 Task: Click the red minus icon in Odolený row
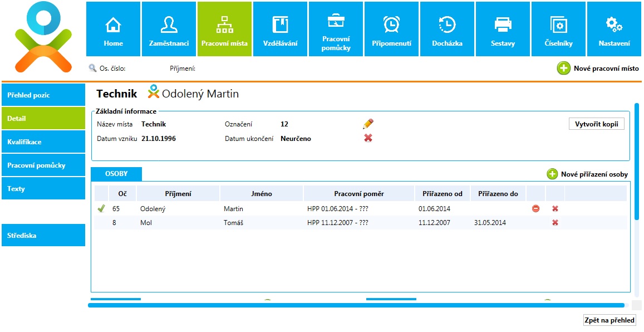(535, 209)
